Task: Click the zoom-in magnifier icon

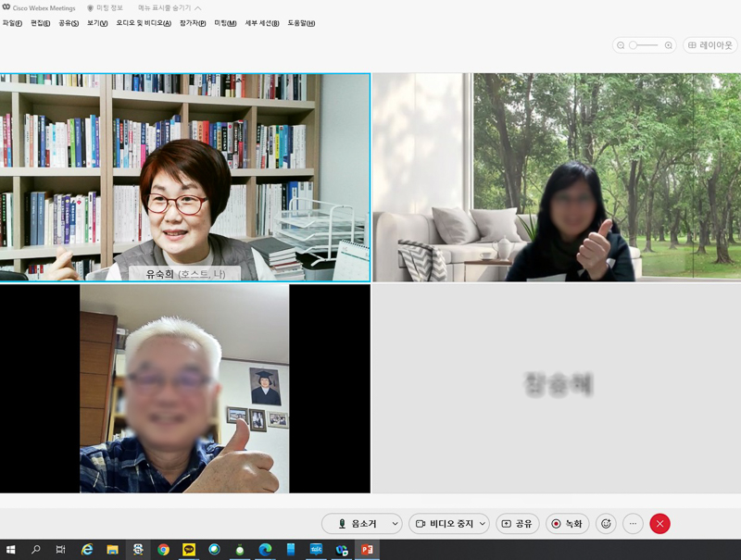Action: (668, 44)
